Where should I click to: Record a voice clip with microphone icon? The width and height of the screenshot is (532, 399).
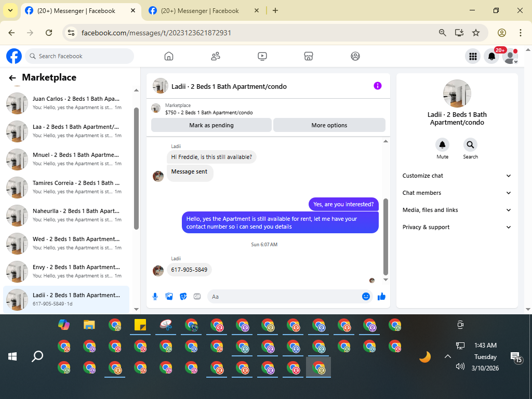click(x=155, y=297)
